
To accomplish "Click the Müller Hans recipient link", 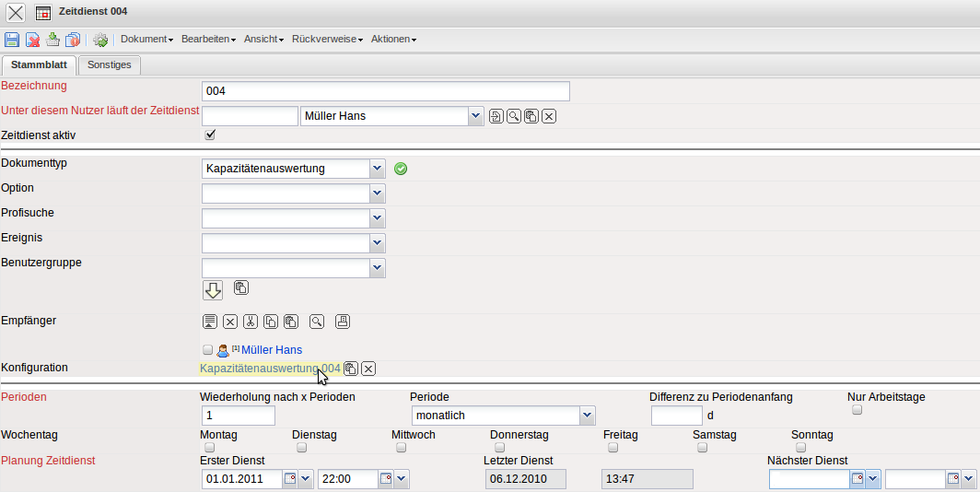I will tap(271, 350).
